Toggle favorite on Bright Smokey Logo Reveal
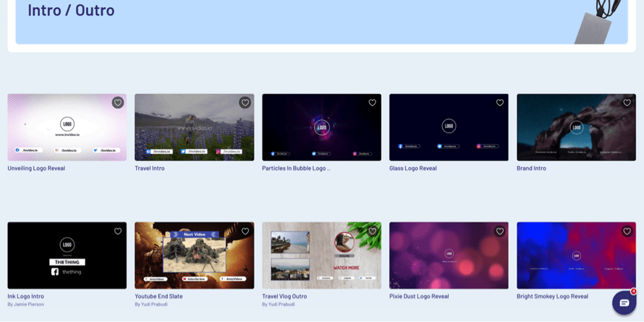Viewport: 644px width, 322px height. 627,231
